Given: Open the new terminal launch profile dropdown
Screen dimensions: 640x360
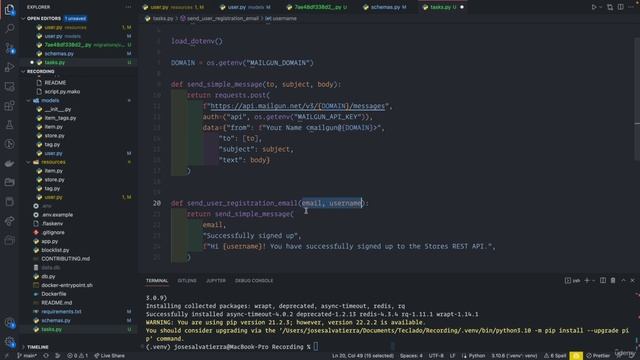Looking at the screenshot, I should coord(593,280).
